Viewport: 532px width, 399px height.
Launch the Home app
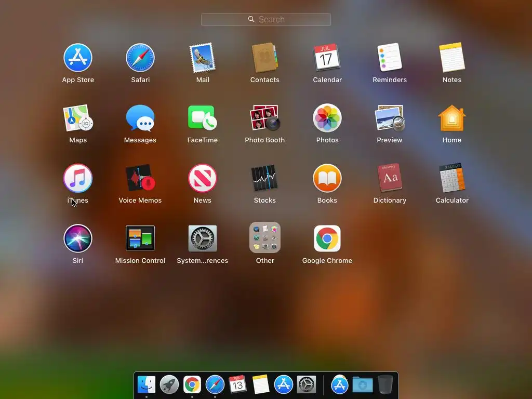(452, 118)
